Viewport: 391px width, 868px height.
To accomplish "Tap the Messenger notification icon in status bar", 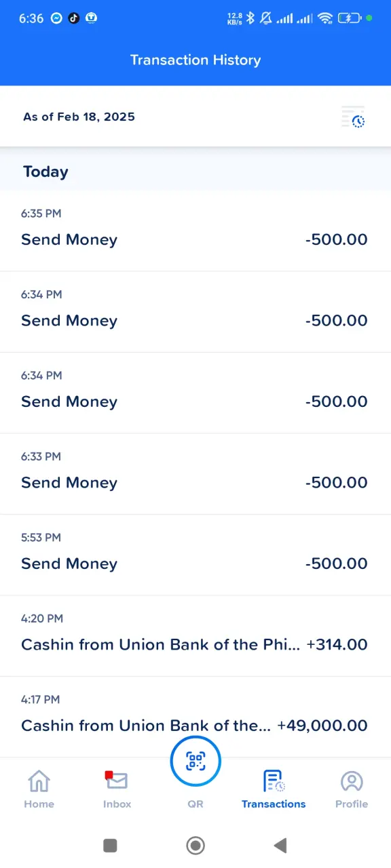I will [x=56, y=18].
